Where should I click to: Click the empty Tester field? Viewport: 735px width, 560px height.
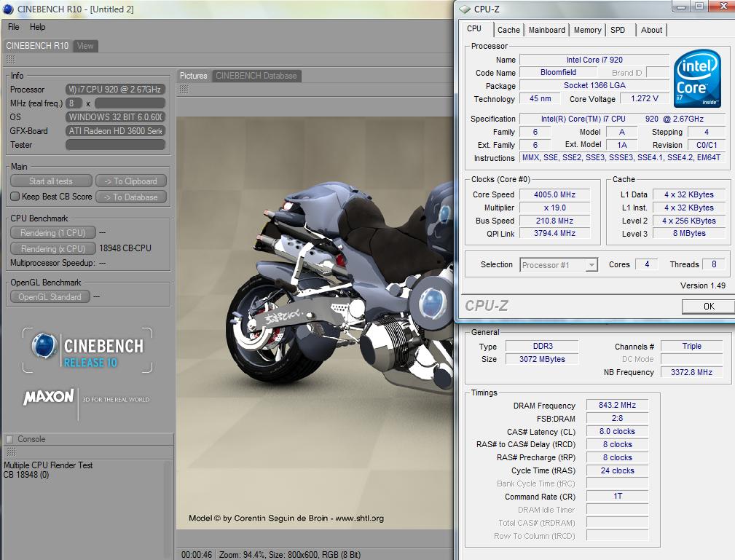tap(115, 145)
